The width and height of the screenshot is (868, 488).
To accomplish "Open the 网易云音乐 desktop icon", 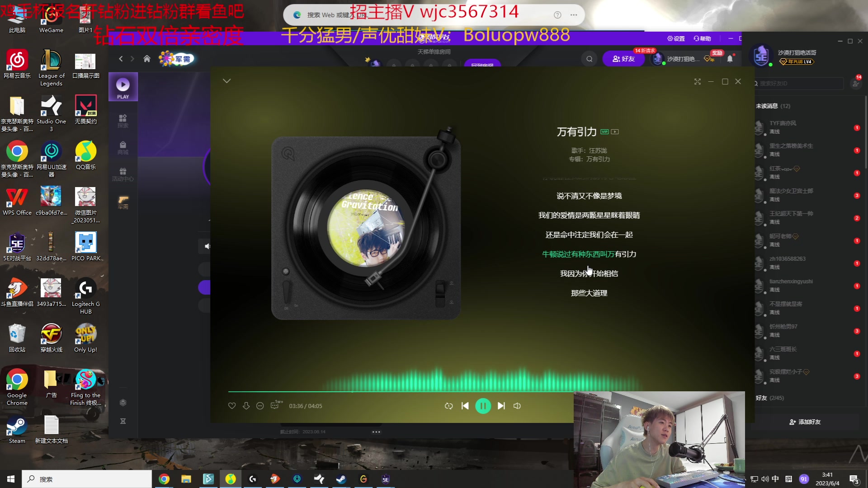I will pos(17,64).
